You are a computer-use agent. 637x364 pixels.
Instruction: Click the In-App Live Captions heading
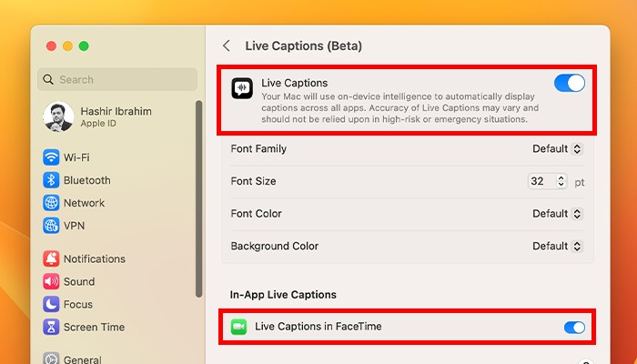(283, 295)
